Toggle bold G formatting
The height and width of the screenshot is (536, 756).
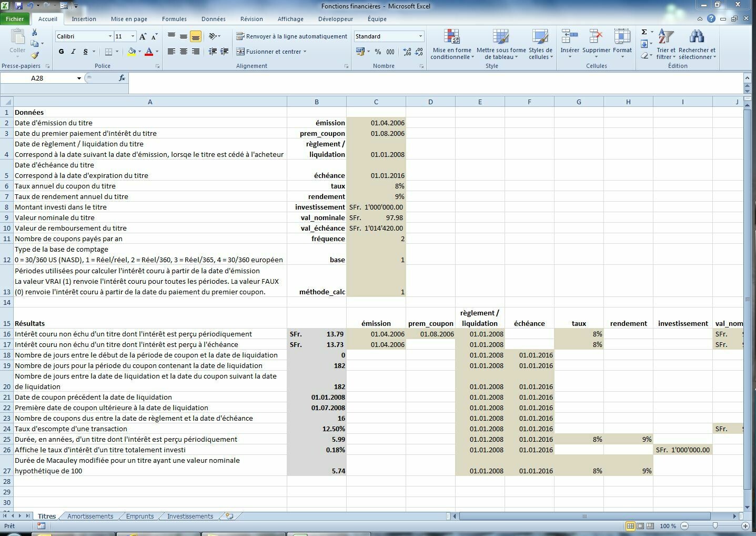pos(62,52)
